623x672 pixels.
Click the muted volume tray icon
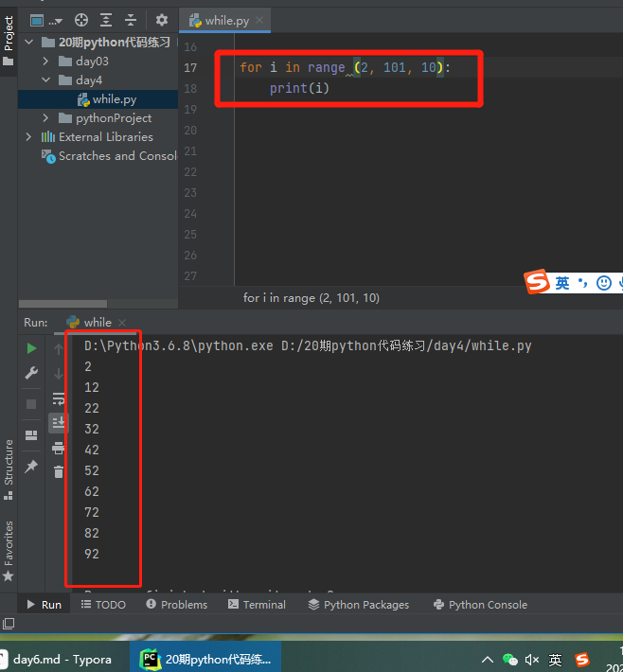[532, 660]
